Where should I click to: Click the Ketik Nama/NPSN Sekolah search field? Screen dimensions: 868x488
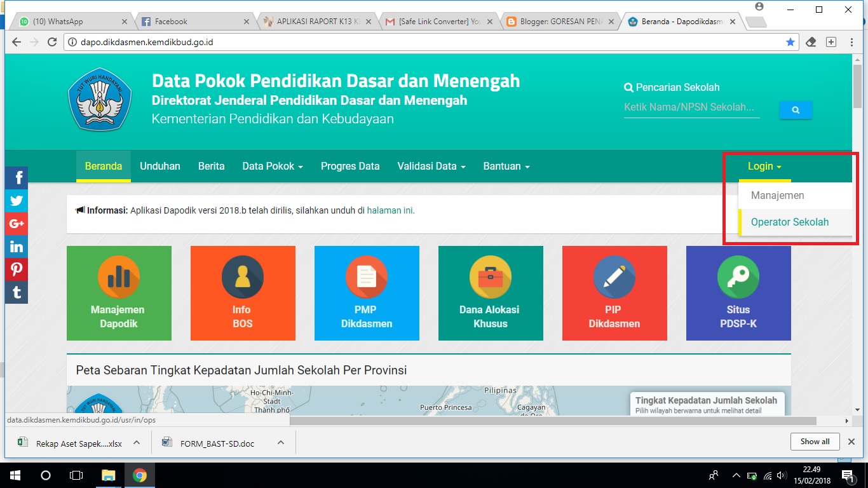(x=692, y=107)
